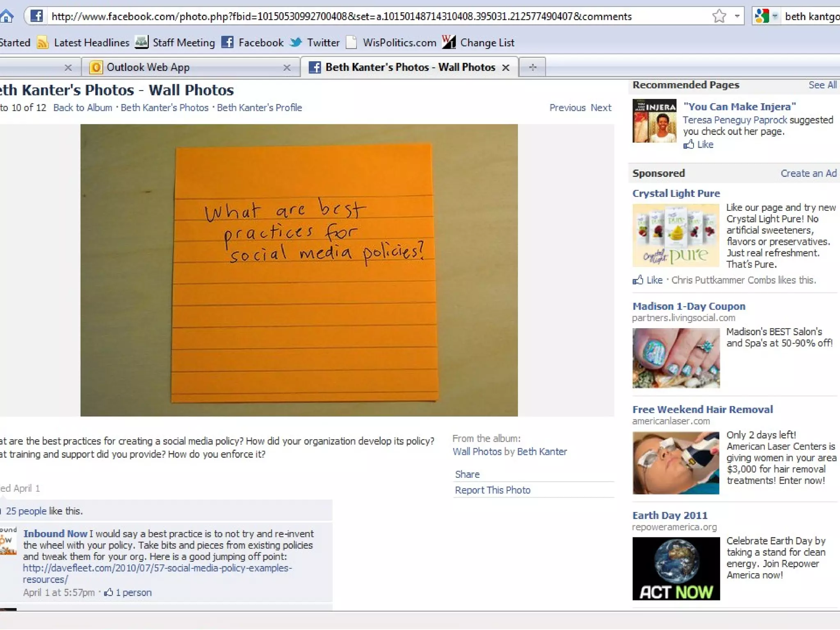Click the Report This Photo link
Viewport: 840px width, 630px height.
pyautogui.click(x=493, y=490)
